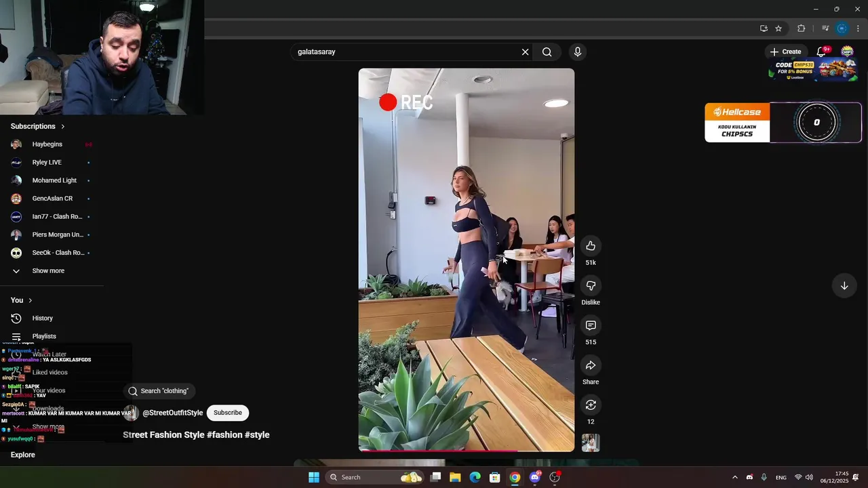868x488 pixels.
Task: Go to next Short with down arrow
Action: tap(844, 286)
